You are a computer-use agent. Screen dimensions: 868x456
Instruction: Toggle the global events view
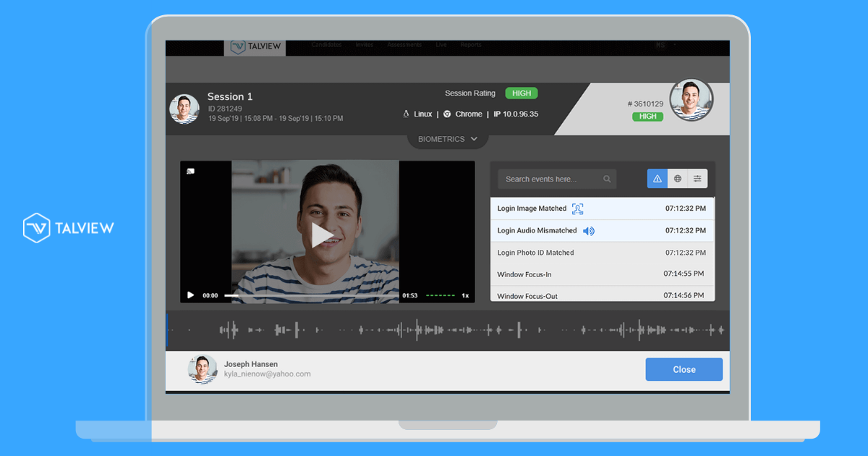point(677,178)
